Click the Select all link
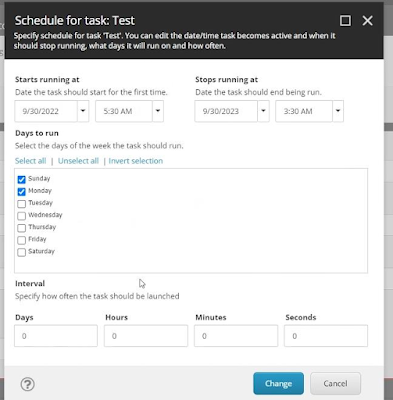The height and width of the screenshot is (400, 393). coord(30,161)
